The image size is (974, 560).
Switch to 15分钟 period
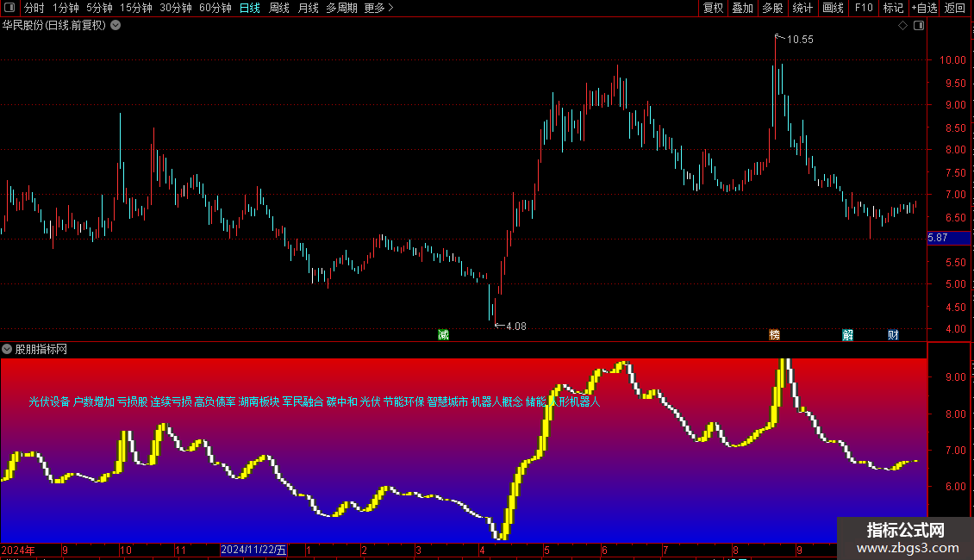(135, 8)
